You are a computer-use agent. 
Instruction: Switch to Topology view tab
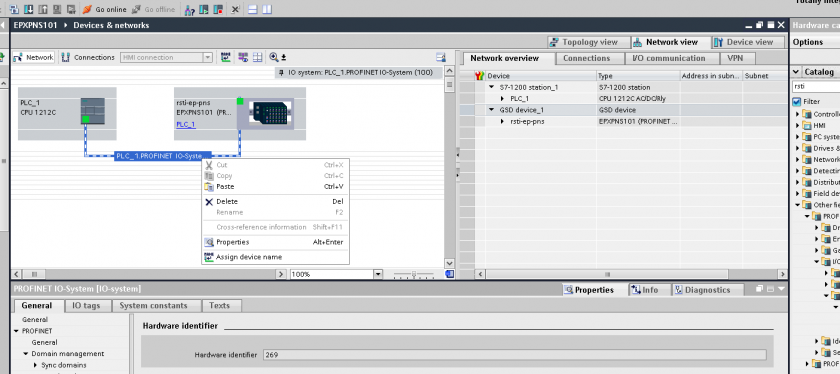(x=589, y=42)
